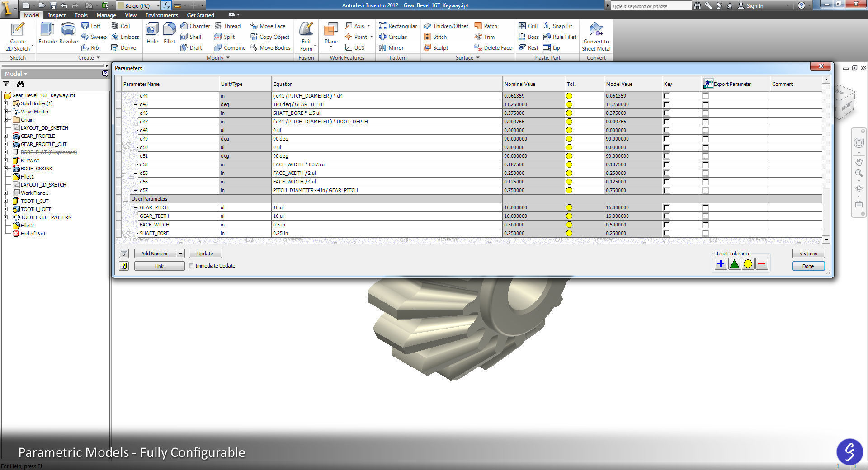This screenshot has width=868, height=470.
Task: Switch to the Manage ribbon tab
Action: 106,15
